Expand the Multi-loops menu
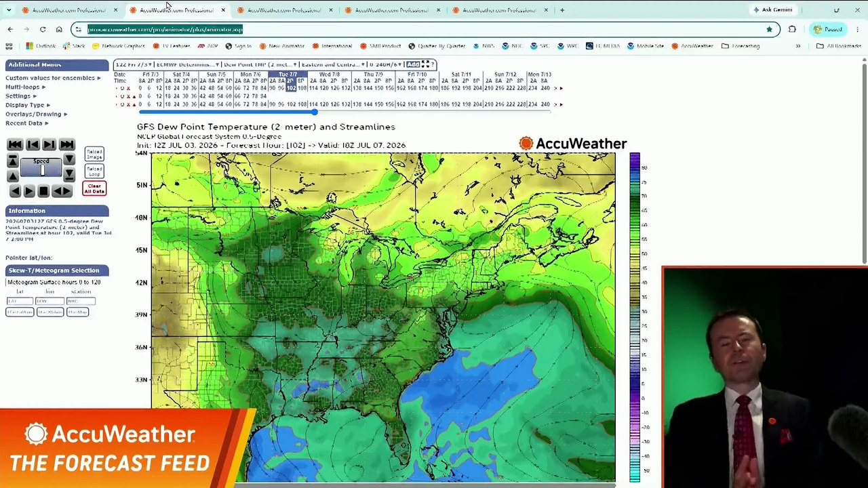The height and width of the screenshot is (488, 868). click(x=25, y=87)
